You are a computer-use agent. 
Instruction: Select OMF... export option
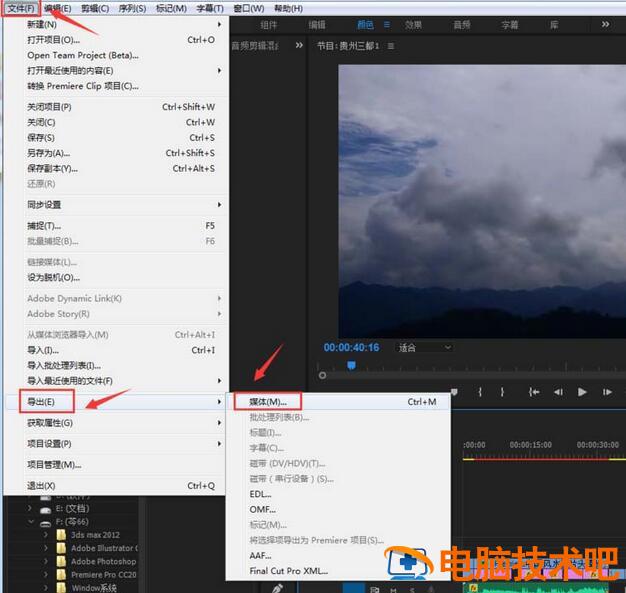(338, 509)
